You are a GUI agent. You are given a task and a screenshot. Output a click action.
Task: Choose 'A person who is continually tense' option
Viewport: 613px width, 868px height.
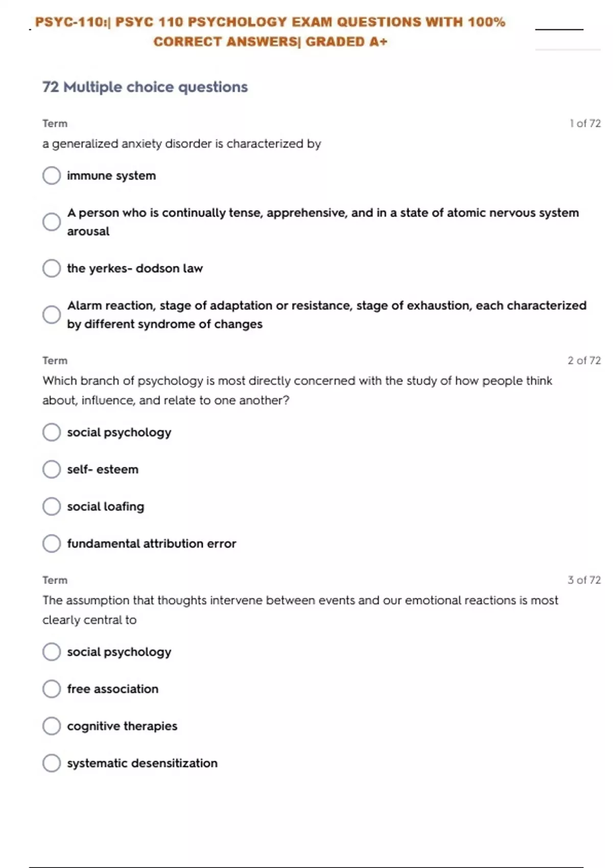[x=52, y=222]
